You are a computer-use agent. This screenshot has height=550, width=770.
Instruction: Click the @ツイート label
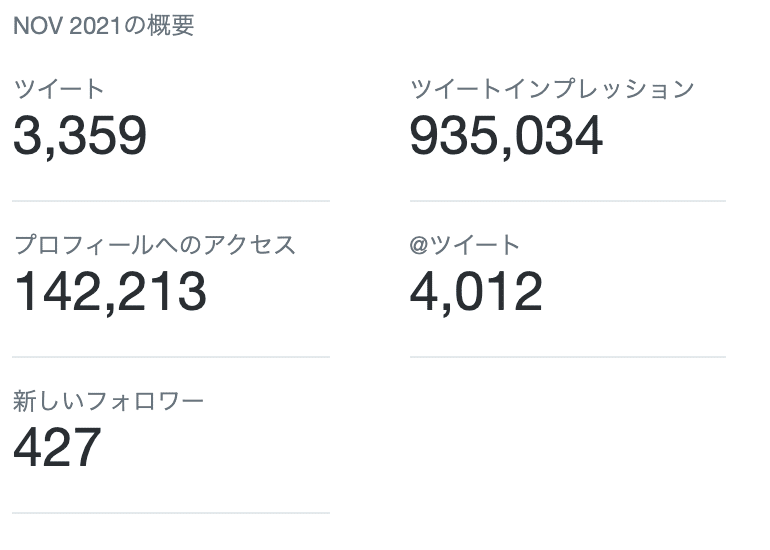point(465,245)
